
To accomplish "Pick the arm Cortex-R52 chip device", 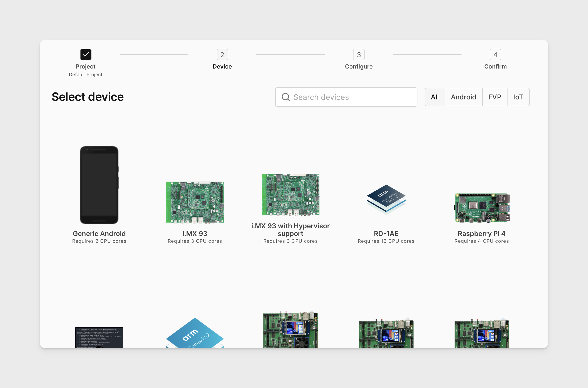I will click(x=195, y=333).
